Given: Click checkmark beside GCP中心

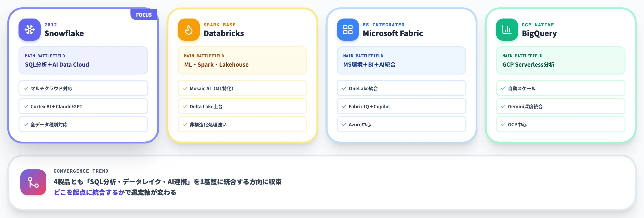Looking at the screenshot, I should click(503, 125).
